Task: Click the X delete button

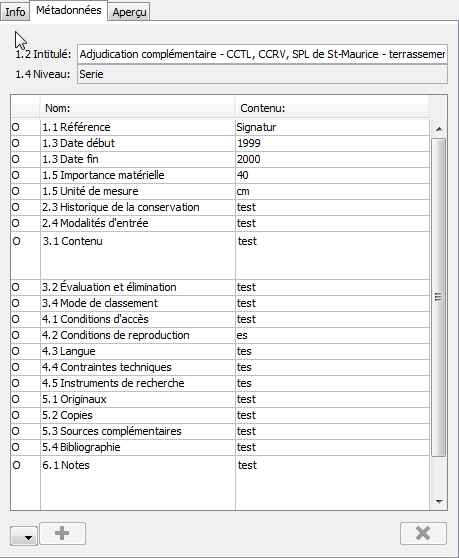Action: (423, 533)
